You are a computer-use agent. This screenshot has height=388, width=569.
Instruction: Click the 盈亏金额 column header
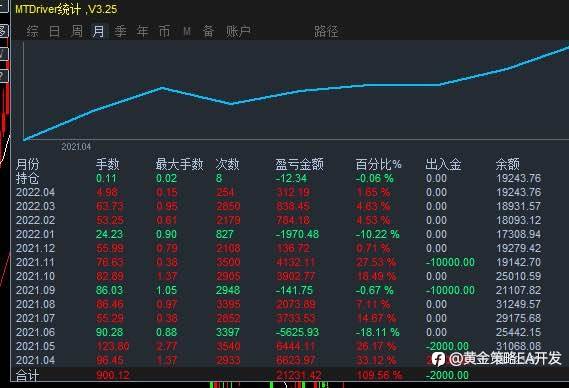click(x=299, y=164)
